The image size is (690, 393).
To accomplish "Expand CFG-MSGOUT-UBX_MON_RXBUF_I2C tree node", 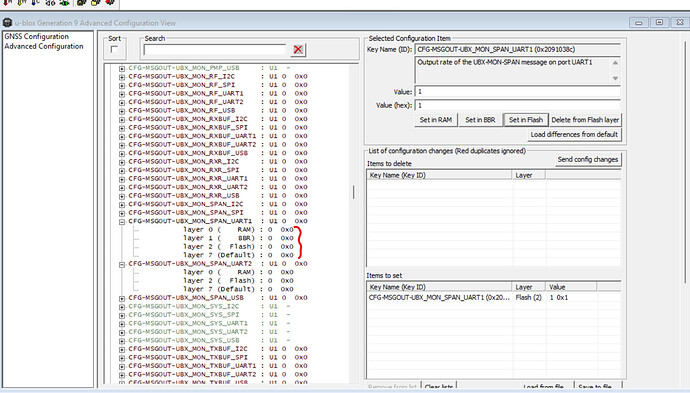I will click(x=122, y=119).
